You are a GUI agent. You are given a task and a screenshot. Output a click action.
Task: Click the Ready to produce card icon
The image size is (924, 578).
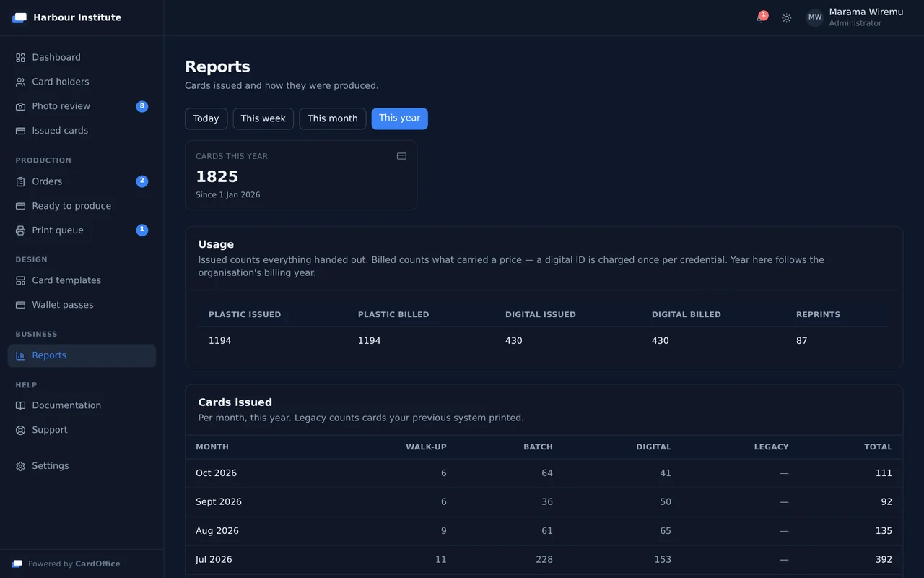(x=20, y=206)
